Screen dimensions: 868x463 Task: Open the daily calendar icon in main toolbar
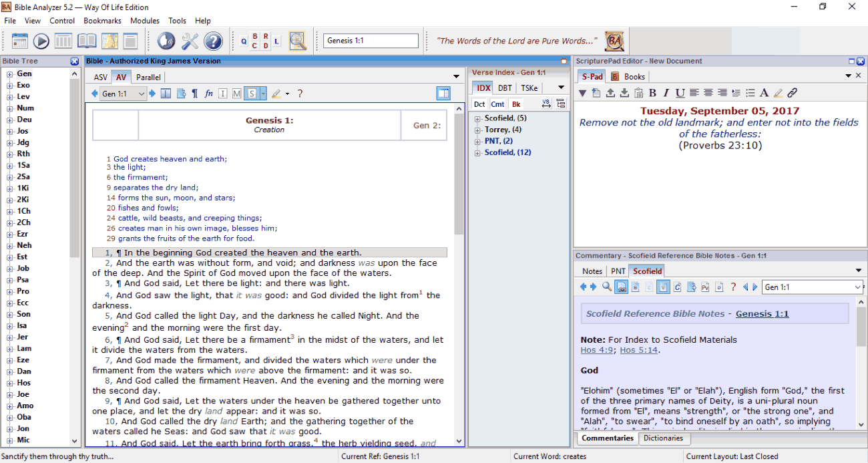tap(20, 41)
